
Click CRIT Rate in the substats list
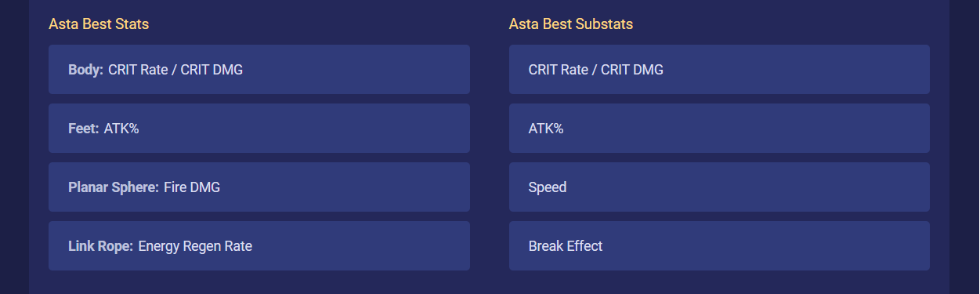[559, 70]
